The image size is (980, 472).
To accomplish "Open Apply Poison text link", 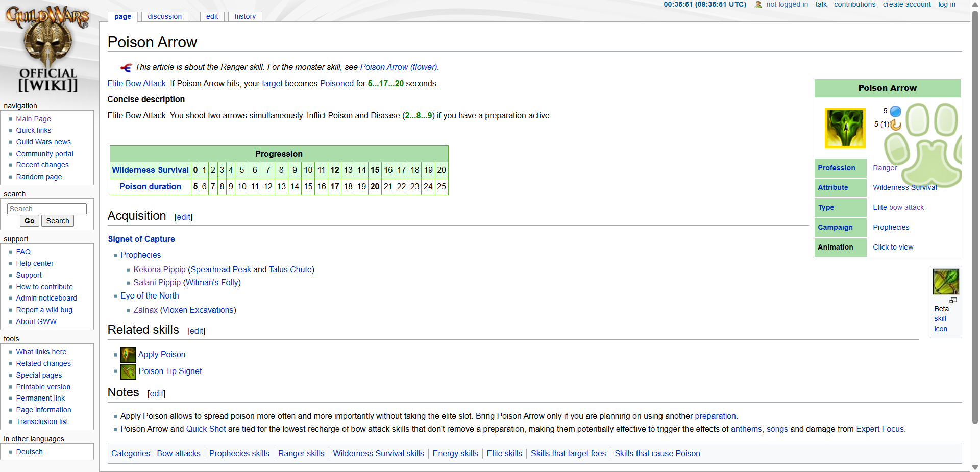I will coord(162,355).
